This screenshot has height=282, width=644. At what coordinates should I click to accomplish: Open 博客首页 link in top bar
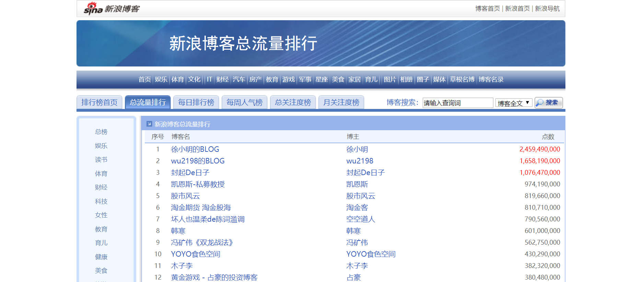point(487,9)
